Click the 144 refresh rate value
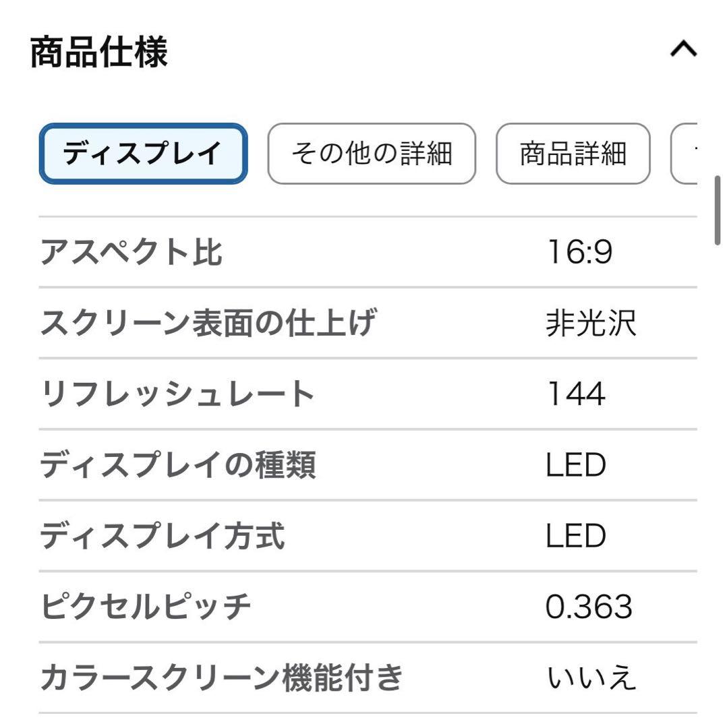The height and width of the screenshot is (728, 727). click(x=575, y=394)
